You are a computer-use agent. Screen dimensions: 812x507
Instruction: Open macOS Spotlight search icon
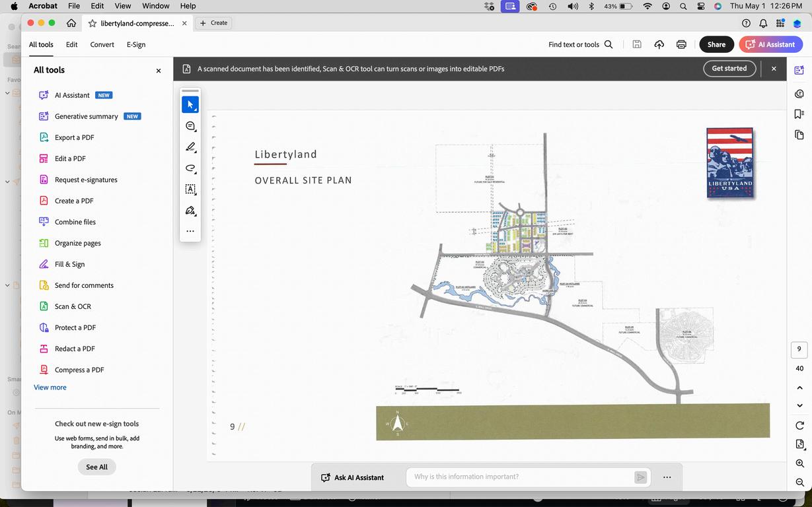(683, 6)
